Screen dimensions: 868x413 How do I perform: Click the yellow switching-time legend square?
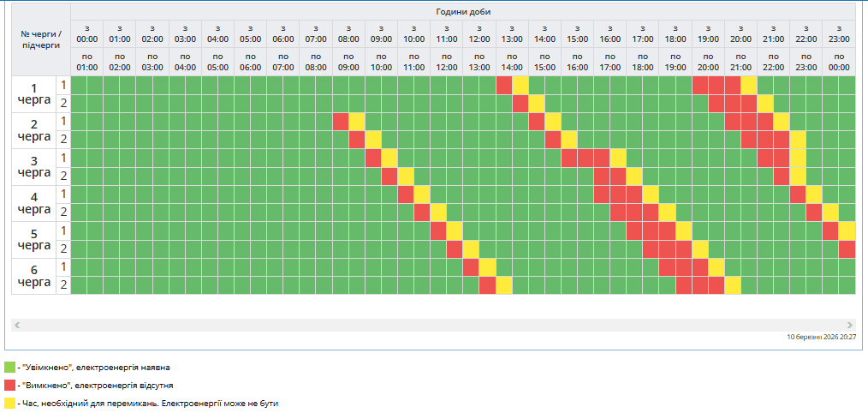click(9, 402)
